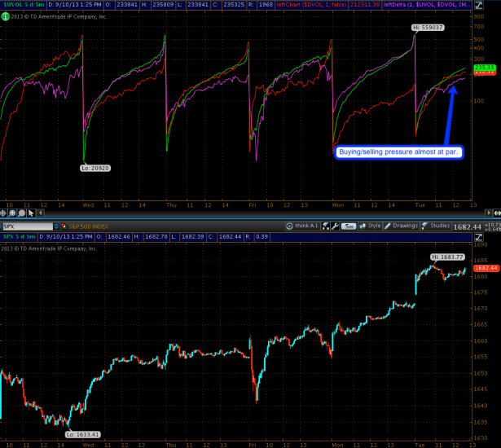Click the Studies flask icon
Image resolution: width=501 pixels, height=448 pixels.
(x=424, y=226)
